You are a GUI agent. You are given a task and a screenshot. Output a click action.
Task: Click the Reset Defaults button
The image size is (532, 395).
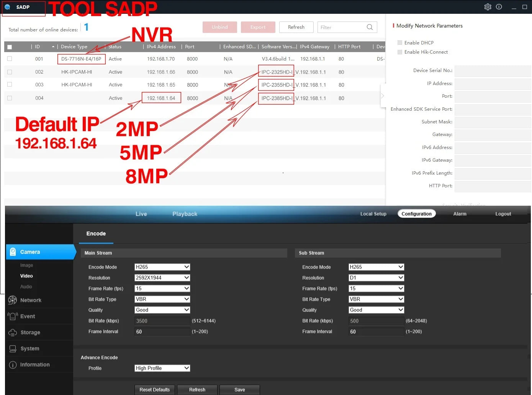[154, 390]
